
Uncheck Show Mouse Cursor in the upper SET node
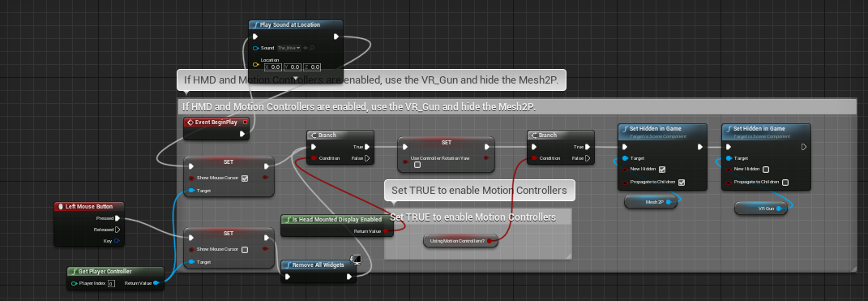pos(245,178)
